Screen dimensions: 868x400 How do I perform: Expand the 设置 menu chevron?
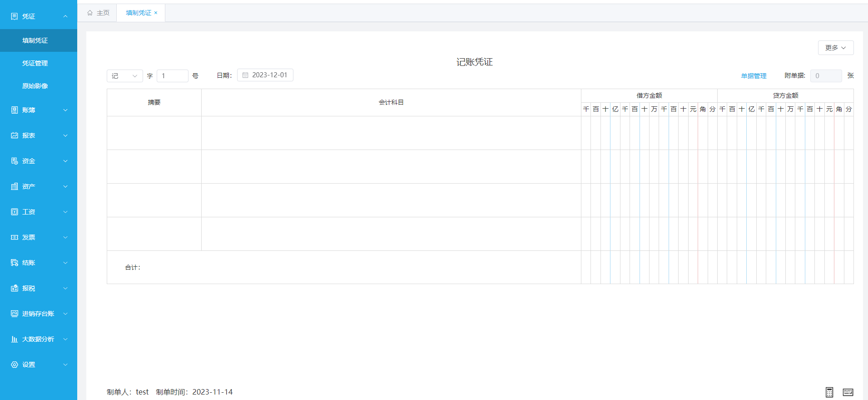point(65,365)
